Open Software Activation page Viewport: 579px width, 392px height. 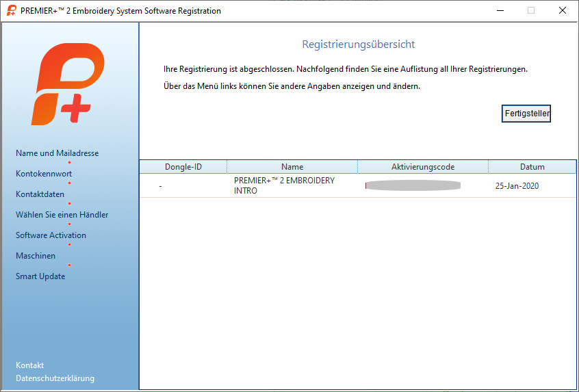coord(51,235)
